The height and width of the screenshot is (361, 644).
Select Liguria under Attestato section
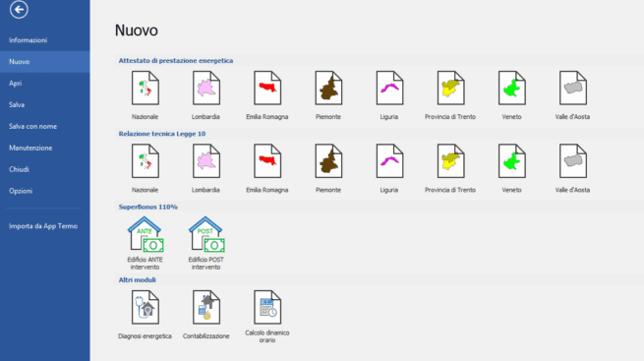389,95
